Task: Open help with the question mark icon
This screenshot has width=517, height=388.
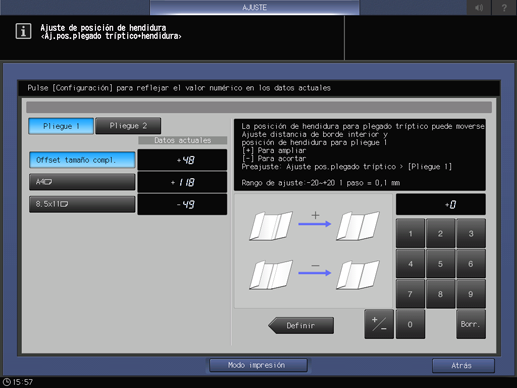Action: [x=504, y=7]
